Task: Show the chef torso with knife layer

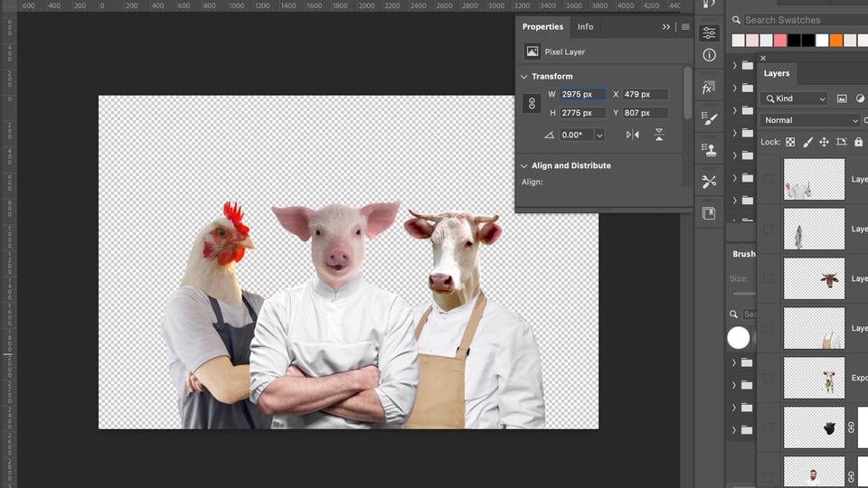Action: tap(769, 179)
